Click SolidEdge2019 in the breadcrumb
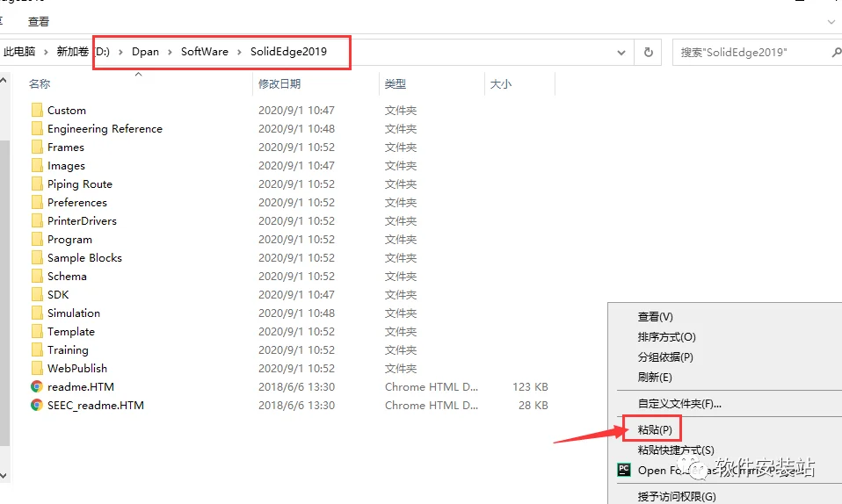 (288, 52)
